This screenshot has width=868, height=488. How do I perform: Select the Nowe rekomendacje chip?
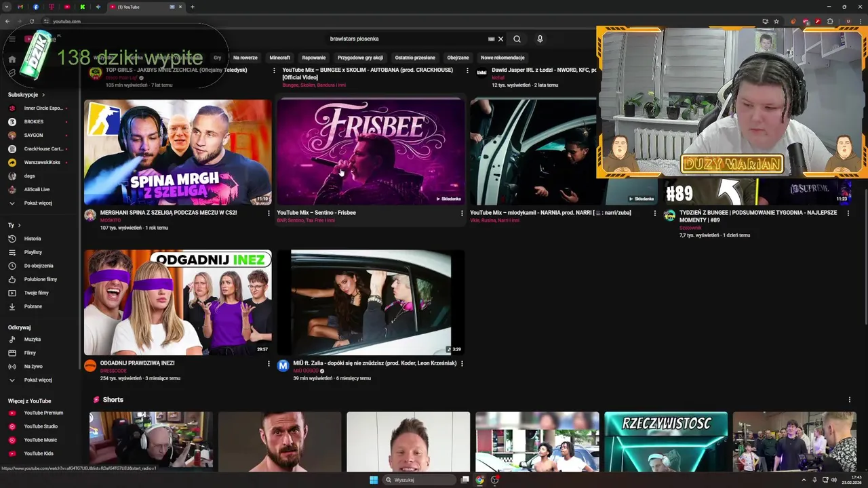click(x=502, y=58)
